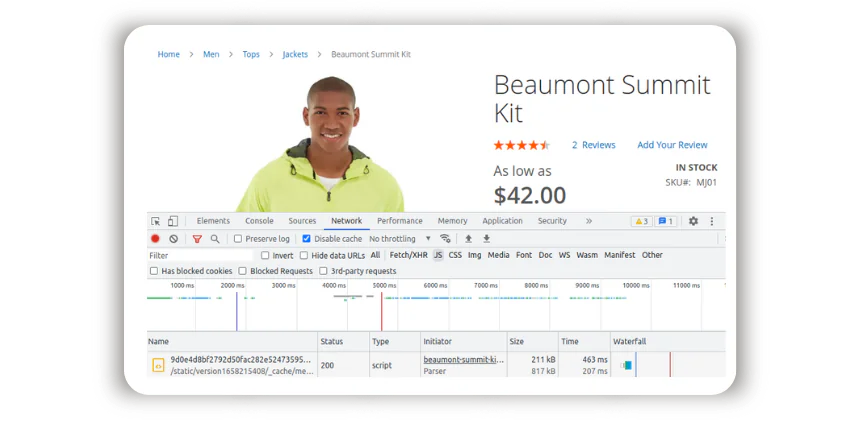Sort by Status column header
Image resolution: width=853 pixels, height=425 pixels.
point(344,341)
